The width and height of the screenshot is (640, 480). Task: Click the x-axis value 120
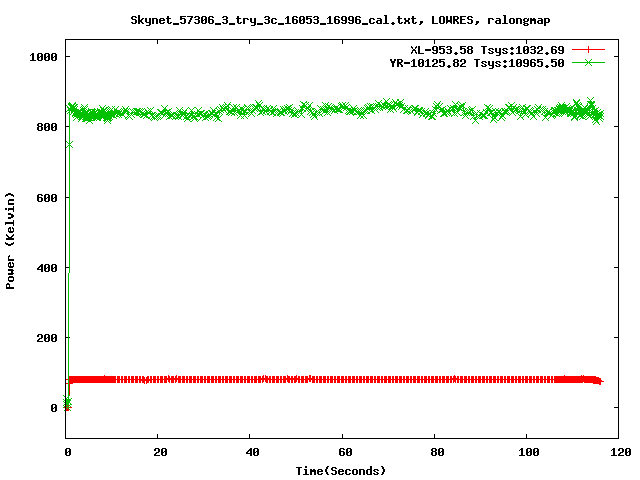point(621,452)
